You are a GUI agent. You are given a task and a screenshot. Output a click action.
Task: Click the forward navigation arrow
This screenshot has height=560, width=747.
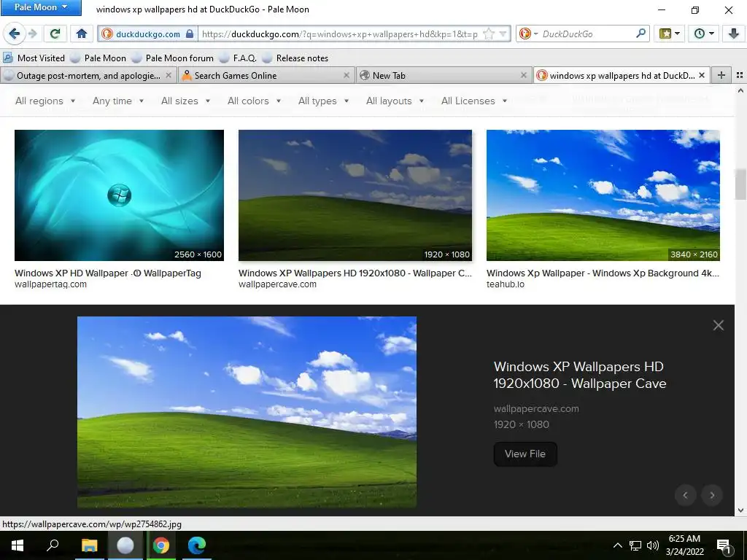pyautogui.click(x=32, y=34)
